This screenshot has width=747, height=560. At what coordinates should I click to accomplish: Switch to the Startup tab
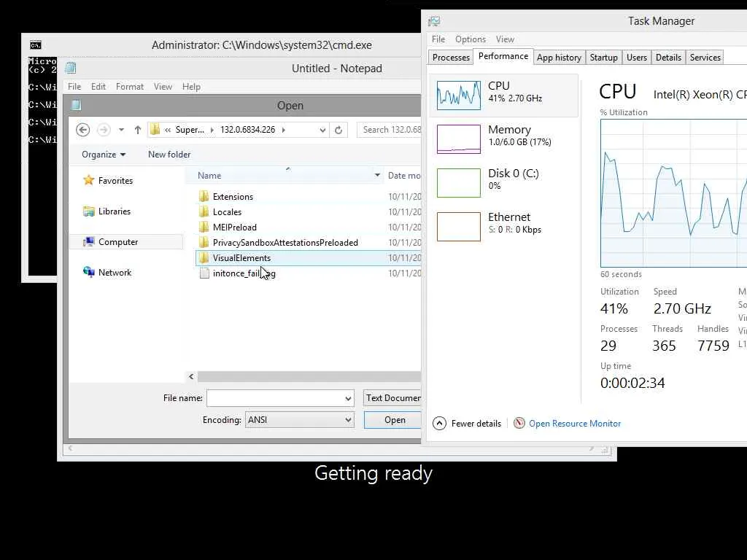point(603,58)
